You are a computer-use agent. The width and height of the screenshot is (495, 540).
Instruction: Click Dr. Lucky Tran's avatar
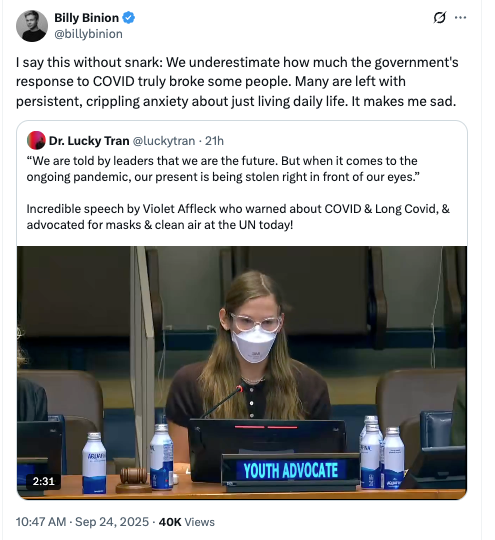(x=36, y=141)
